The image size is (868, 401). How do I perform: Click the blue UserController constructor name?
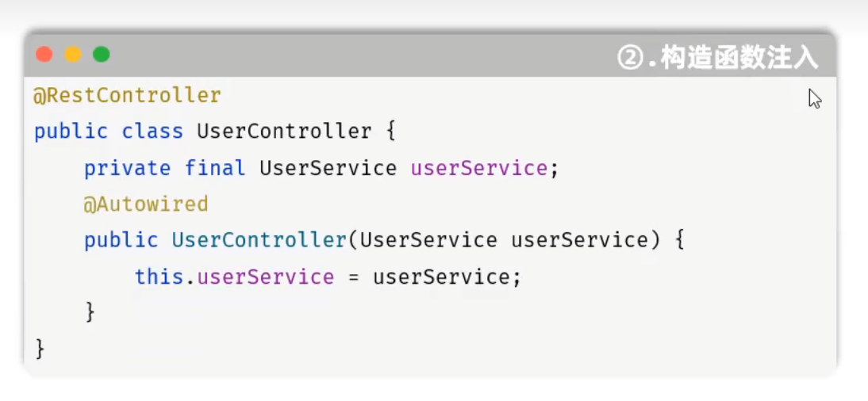coord(259,240)
